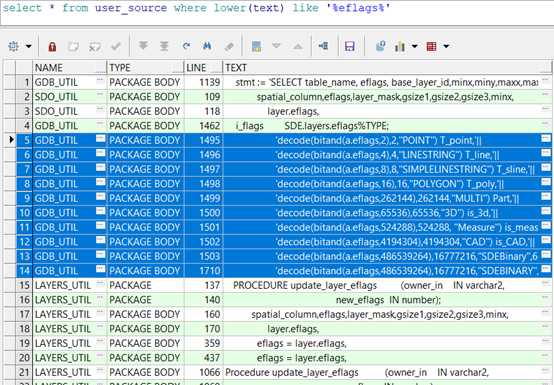Open the NAME cell ellipsis button in row 10
The width and height of the screenshot is (554, 385).
click(101, 211)
